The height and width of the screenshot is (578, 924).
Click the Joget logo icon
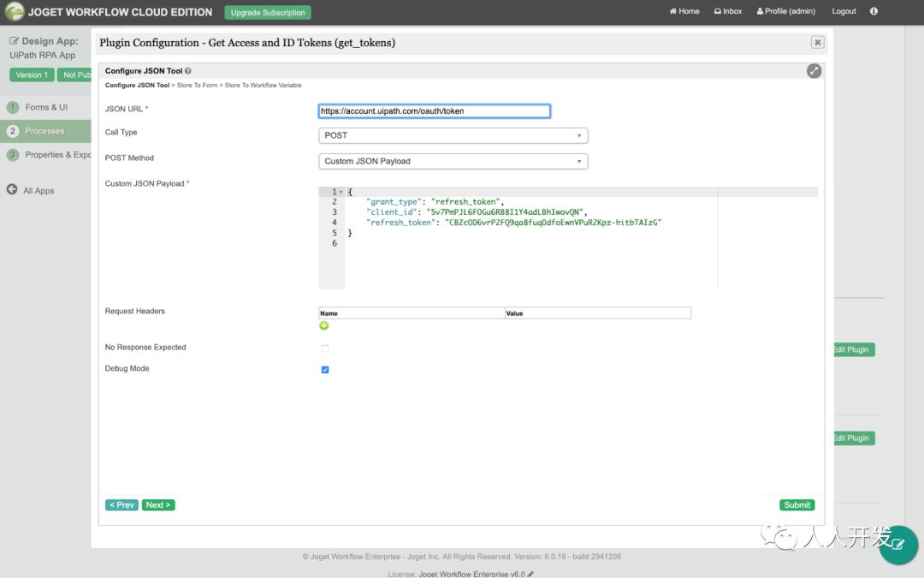(x=15, y=11)
